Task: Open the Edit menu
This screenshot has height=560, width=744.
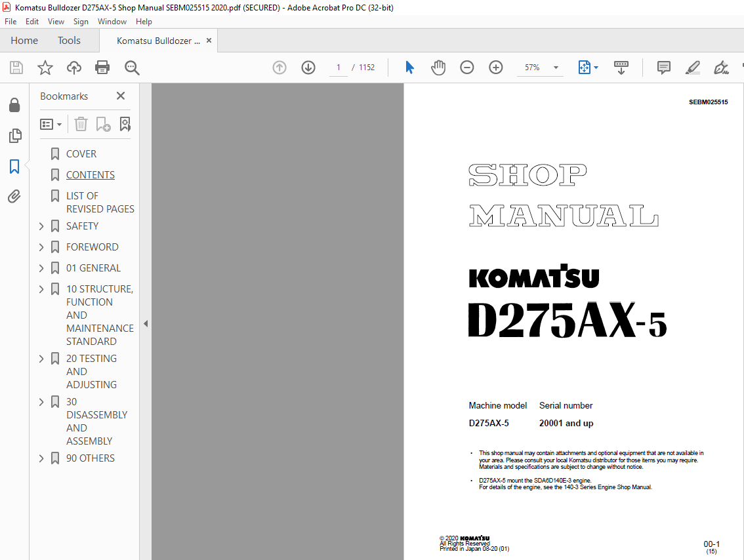Action: point(31,22)
